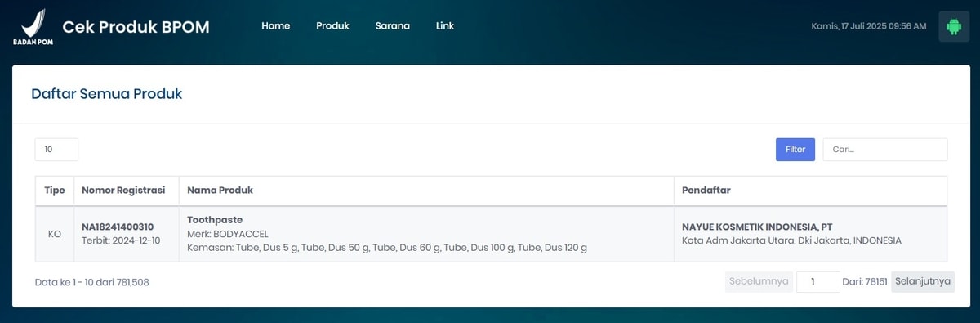The image size is (980, 323).
Task: Click the Selanjutnya pagination button
Action: [922, 281]
